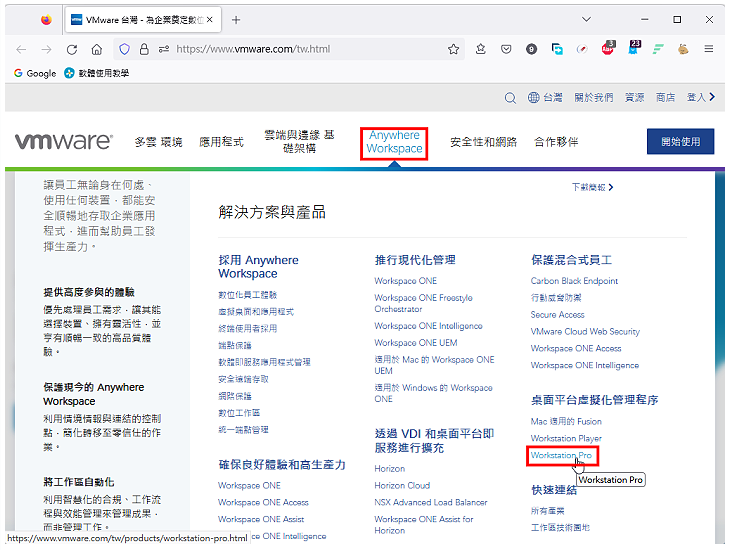Open the Workstation Pro link
The height and width of the screenshot is (550, 734).
pos(561,455)
